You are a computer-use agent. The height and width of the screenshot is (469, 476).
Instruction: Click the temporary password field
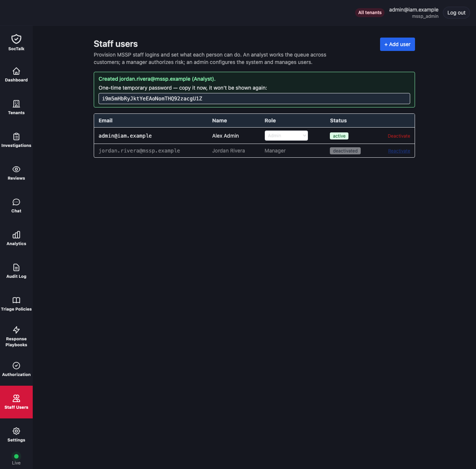tap(254, 99)
